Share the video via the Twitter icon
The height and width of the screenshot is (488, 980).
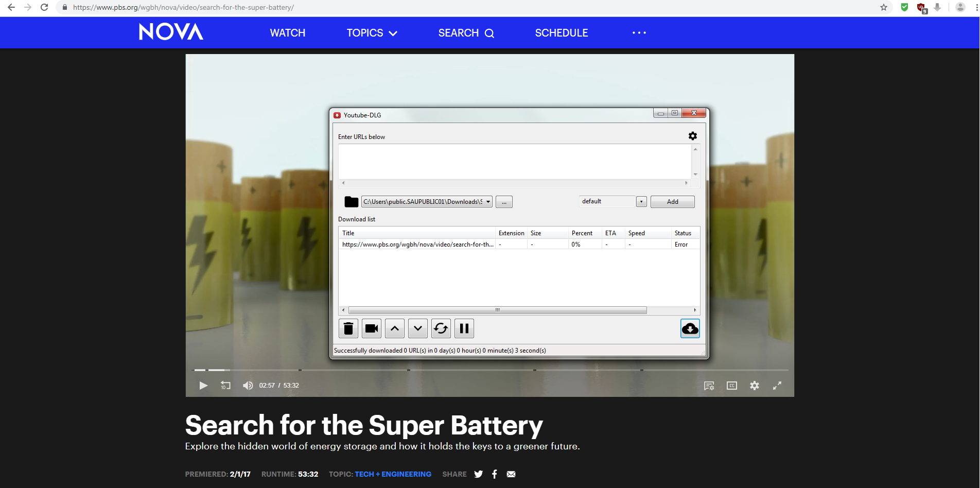coord(478,474)
